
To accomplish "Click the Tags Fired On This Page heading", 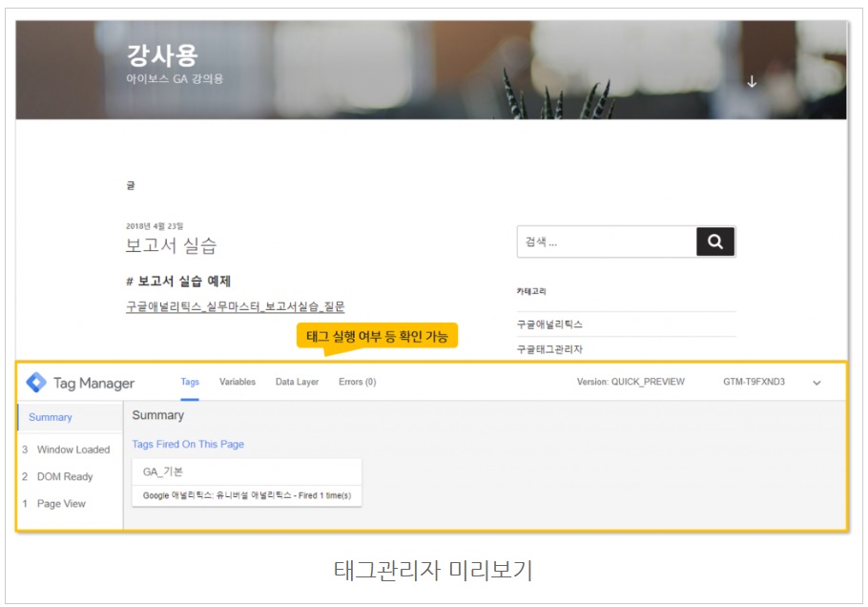I will pos(188,444).
